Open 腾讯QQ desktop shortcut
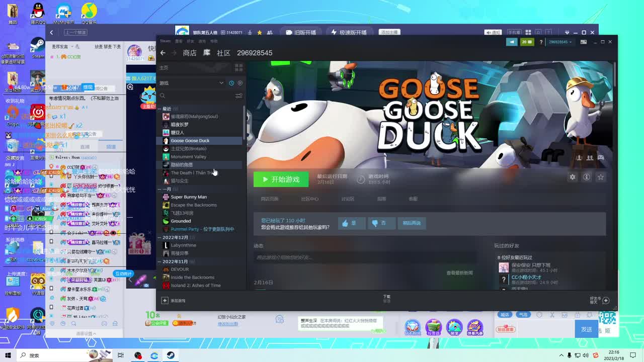Screen dimensions: 644x362 38,14
